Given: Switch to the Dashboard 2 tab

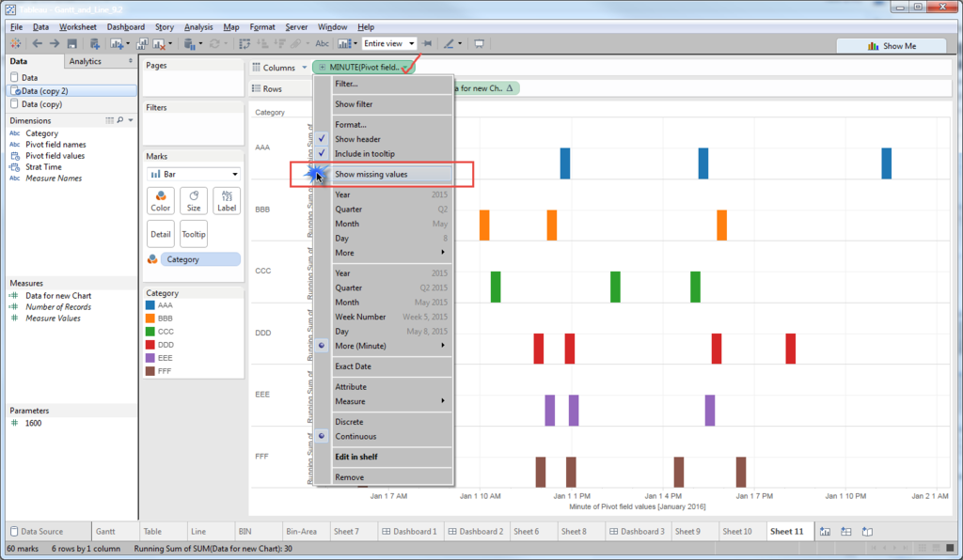Looking at the screenshot, I should tap(476, 532).
